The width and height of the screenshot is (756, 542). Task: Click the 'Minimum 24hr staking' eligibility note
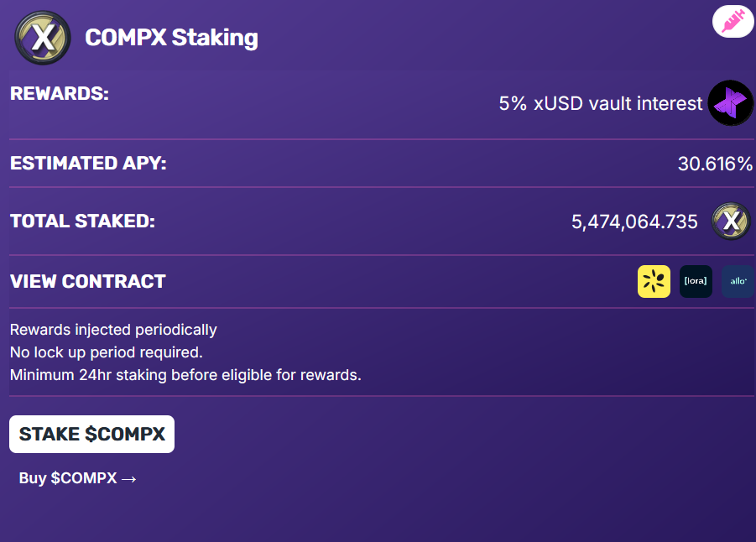coord(185,375)
